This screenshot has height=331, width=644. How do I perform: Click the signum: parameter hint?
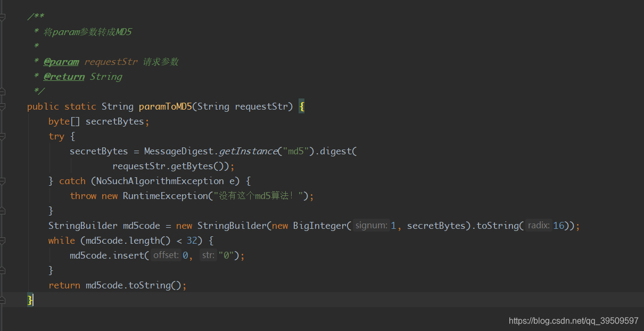[x=371, y=226]
